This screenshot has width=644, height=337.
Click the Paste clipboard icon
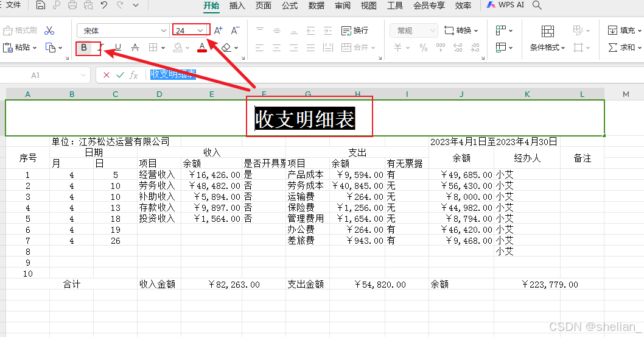(x=8, y=48)
